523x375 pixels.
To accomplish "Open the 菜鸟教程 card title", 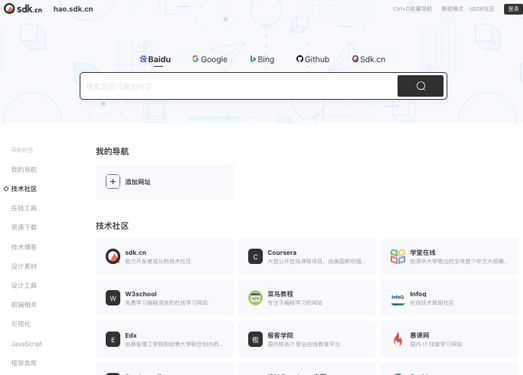I will coord(281,294).
